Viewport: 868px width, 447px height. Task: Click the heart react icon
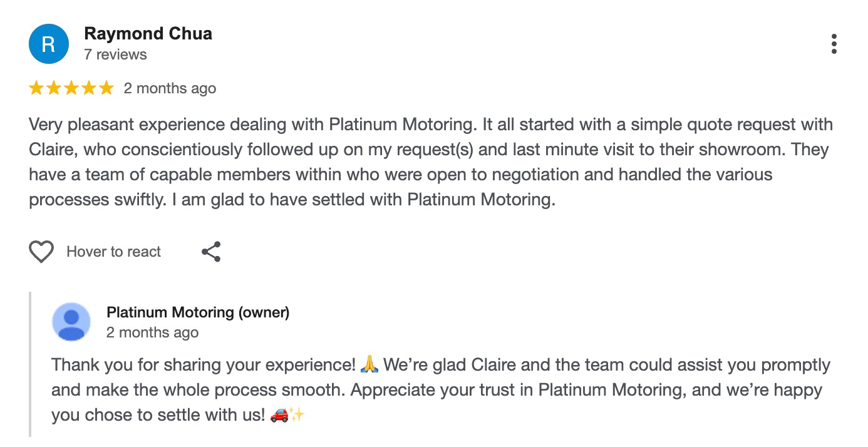pos(41,252)
